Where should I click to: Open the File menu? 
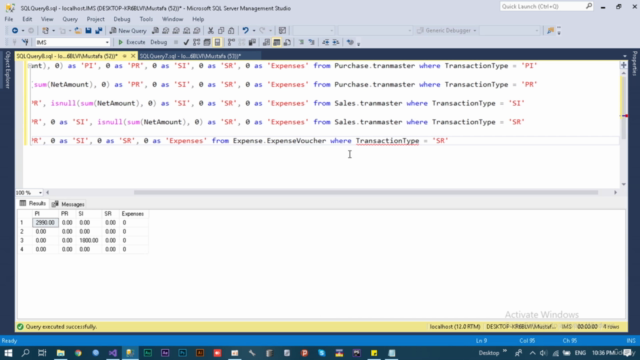click(x=9, y=19)
